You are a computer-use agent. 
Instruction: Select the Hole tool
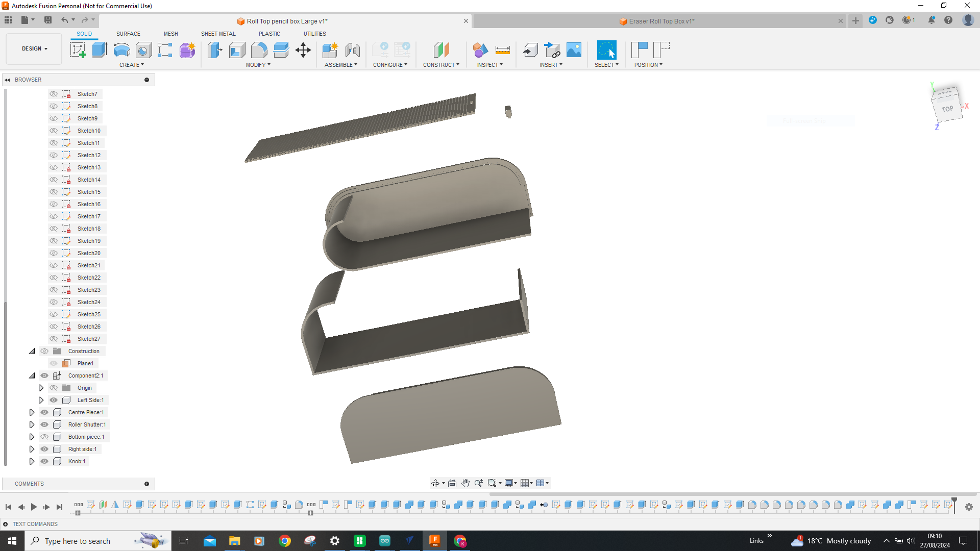click(143, 50)
